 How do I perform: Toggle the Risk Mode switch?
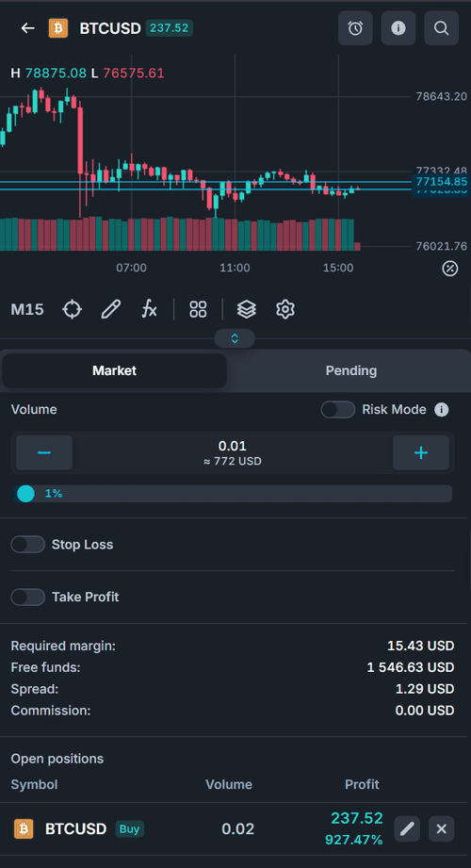click(x=338, y=410)
